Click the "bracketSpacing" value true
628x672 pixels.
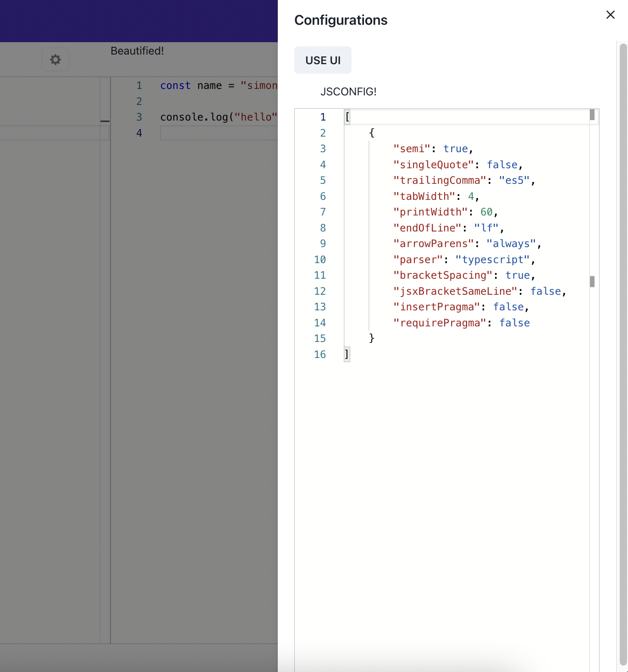518,275
